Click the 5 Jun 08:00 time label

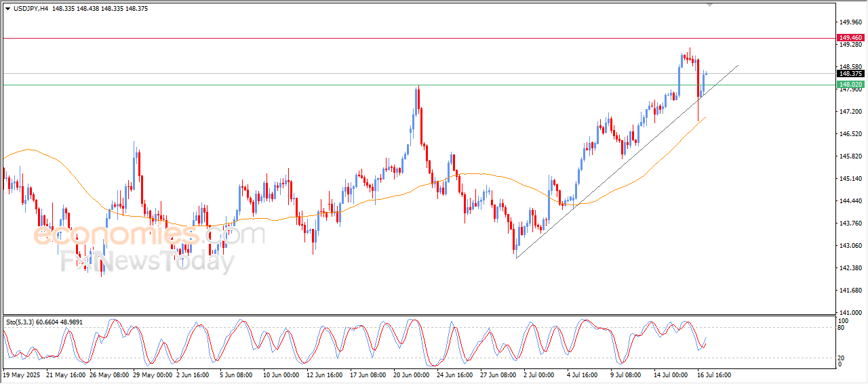[237, 374]
